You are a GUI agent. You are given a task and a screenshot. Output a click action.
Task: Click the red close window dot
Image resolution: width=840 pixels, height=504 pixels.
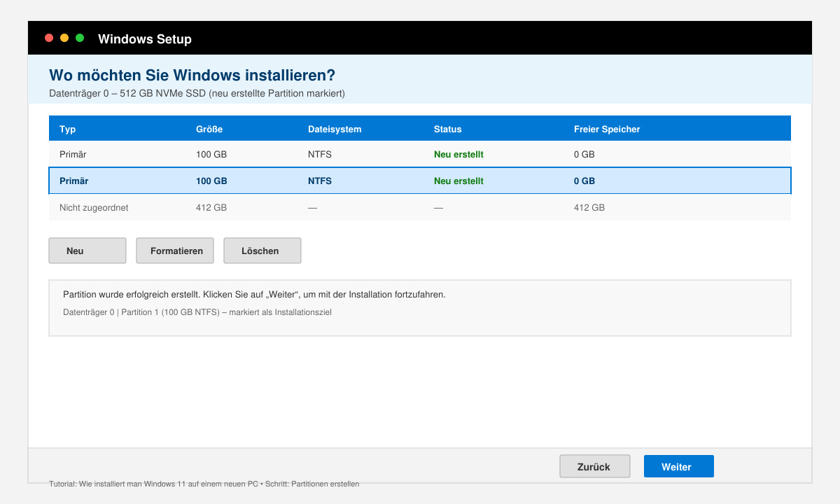49,38
